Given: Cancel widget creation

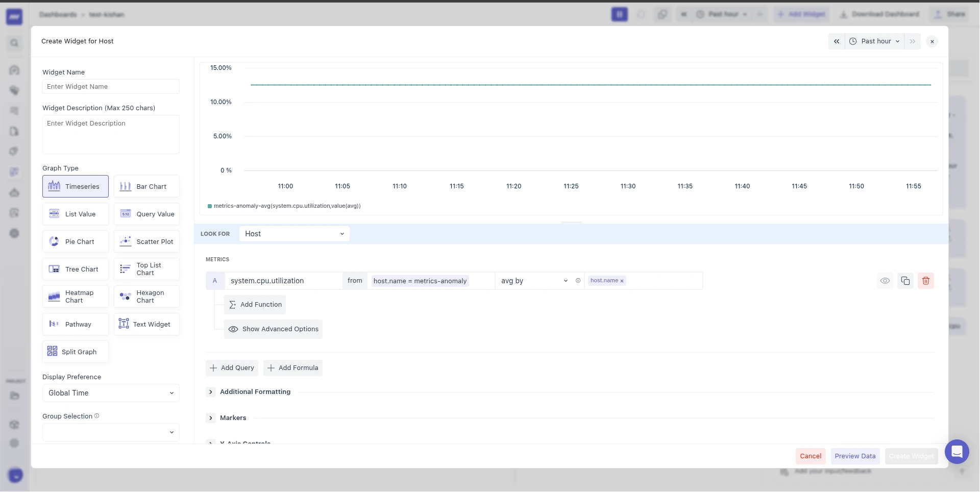Looking at the screenshot, I should [x=811, y=456].
